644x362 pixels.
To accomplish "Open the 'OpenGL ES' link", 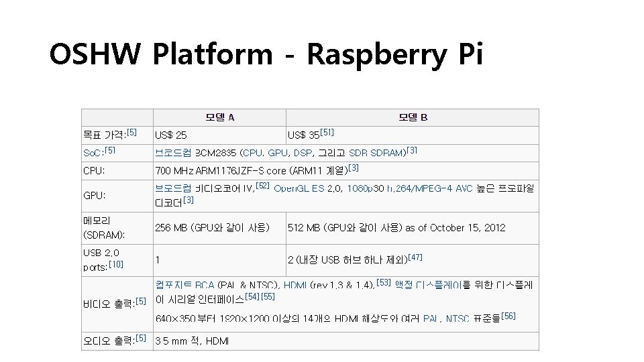I will point(299,188).
